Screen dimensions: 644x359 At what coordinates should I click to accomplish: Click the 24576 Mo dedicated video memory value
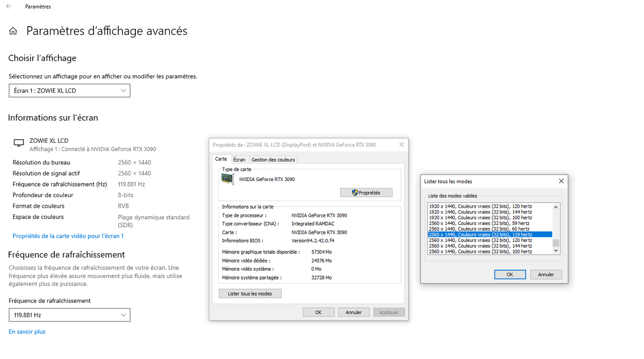[x=321, y=260]
